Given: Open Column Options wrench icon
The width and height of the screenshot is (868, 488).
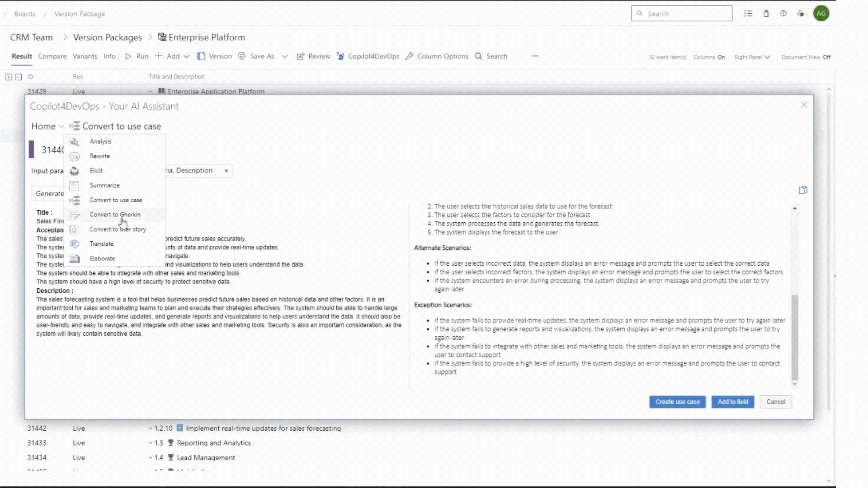Looking at the screenshot, I should point(409,56).
